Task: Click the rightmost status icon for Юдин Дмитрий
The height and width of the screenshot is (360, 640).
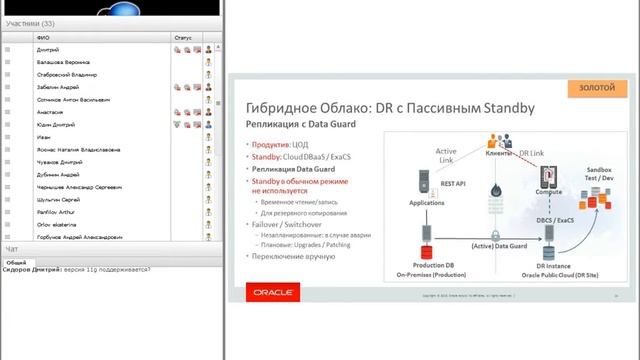Action: [x=197, y=124]
